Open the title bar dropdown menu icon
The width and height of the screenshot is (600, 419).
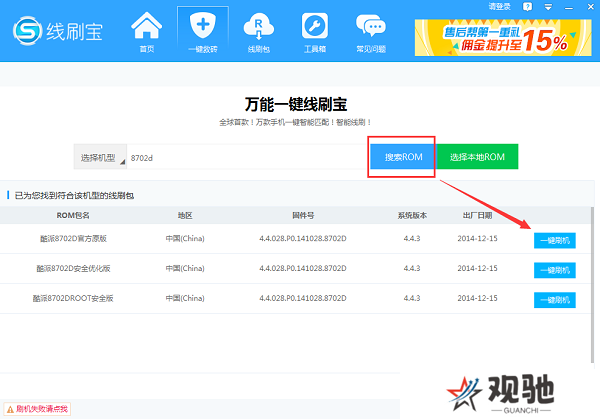(548, 7)
